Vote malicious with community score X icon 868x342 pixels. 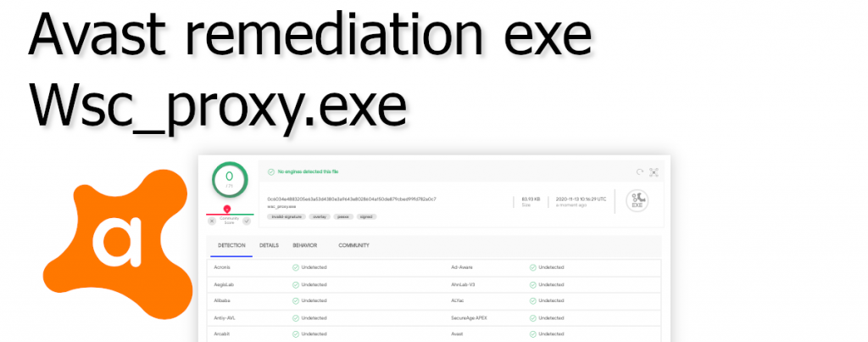pyautogui.click(x=212, y=221)
